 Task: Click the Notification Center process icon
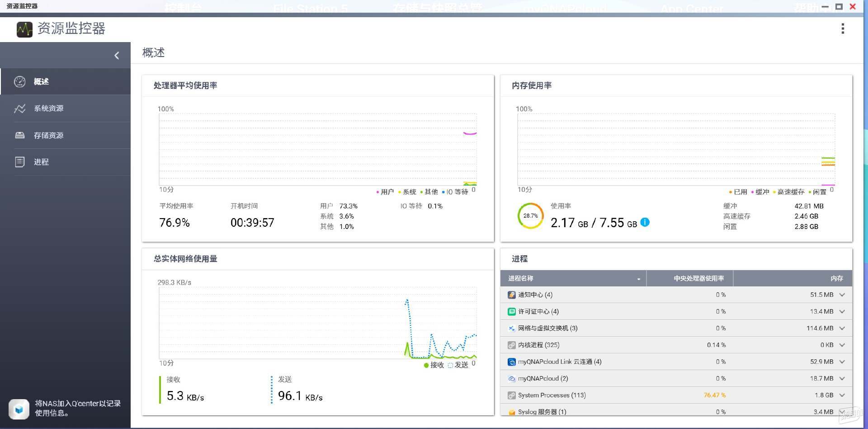512,295
